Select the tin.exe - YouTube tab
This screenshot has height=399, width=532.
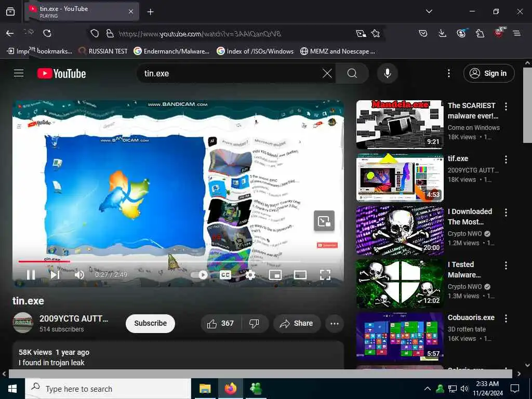[x=82, y=11]
